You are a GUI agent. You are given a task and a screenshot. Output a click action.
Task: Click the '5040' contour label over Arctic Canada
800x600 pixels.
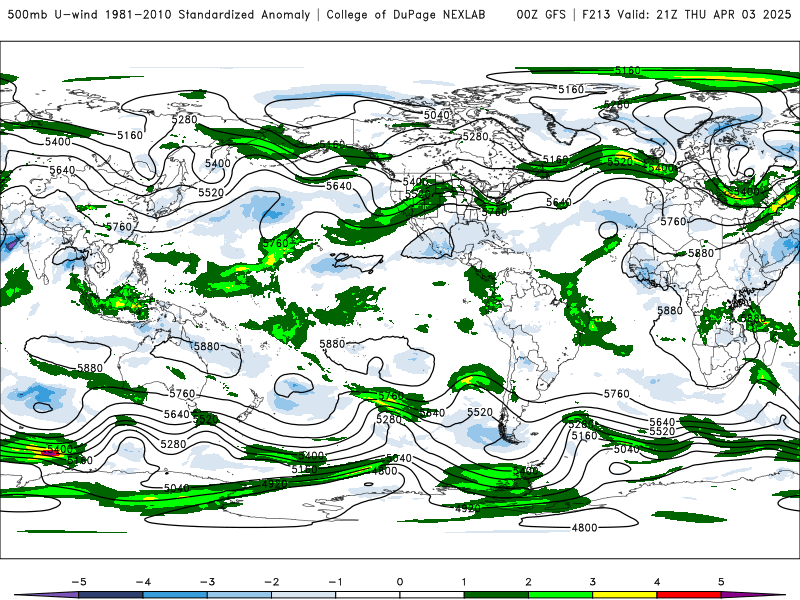[x=437, y=115]
